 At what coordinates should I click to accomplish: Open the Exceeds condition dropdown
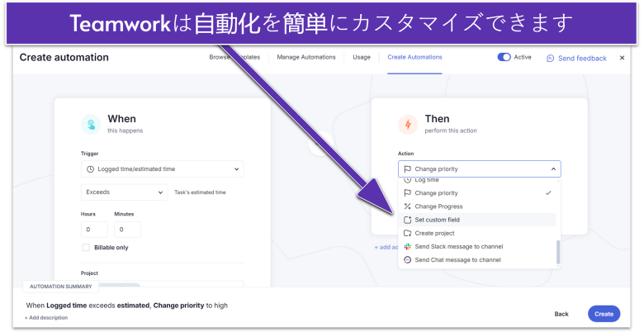pyautogui.click(x=124, y=192)
